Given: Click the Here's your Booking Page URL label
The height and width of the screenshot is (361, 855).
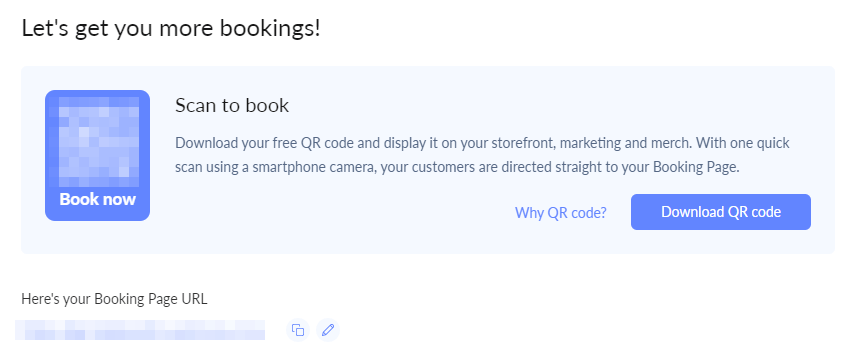Looking at the screenshot, I should [x=114, y=299].
